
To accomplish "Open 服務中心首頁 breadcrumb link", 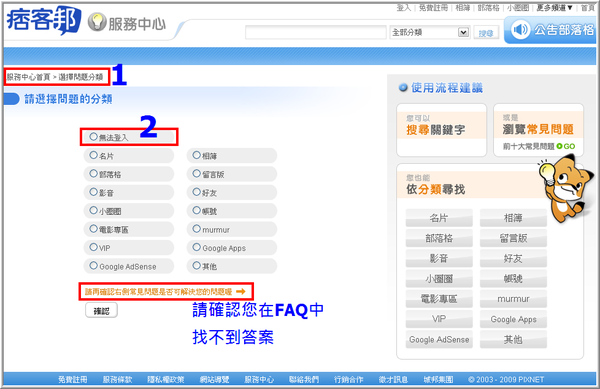I will click(29, 77).
